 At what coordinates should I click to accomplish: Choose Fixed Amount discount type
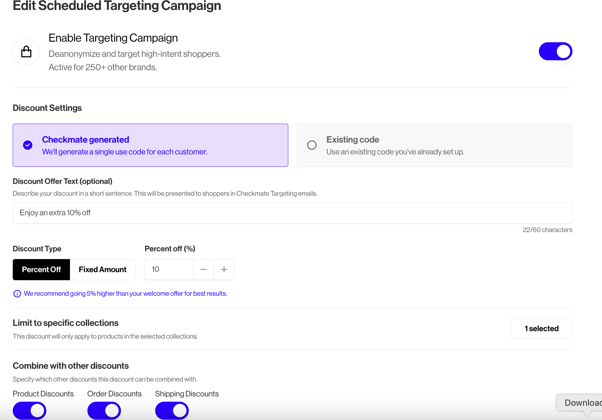(102, 269)
